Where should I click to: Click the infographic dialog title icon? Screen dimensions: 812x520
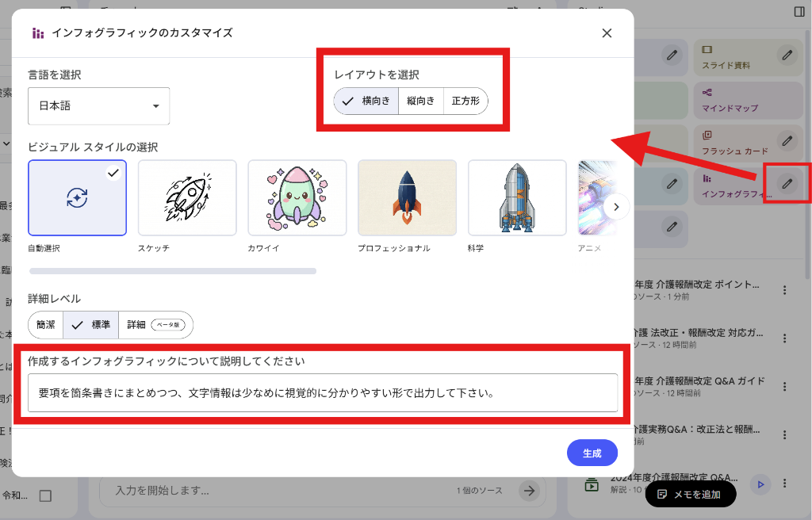click(38, 33)
